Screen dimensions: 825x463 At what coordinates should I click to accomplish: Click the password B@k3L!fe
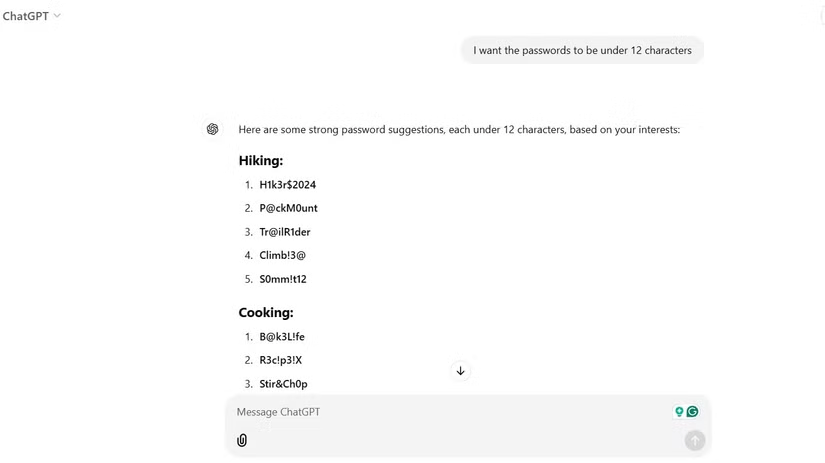(282, 337)
